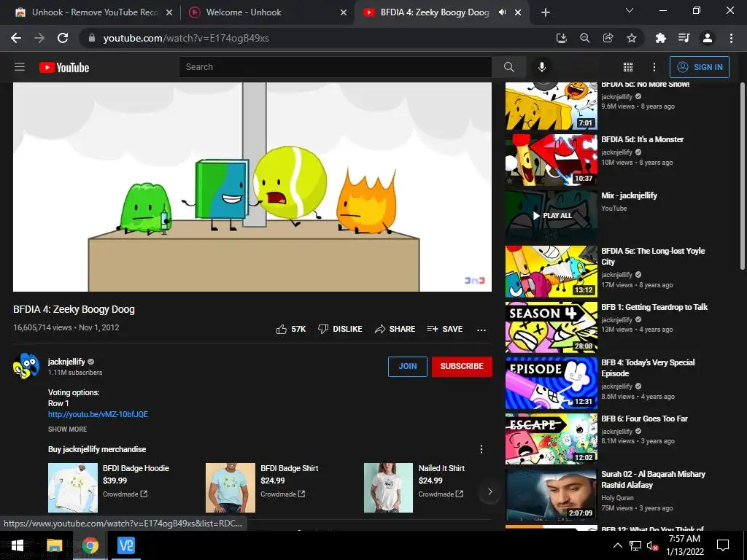Screen dimensions: 747x560
Task: Open Chrome profile icon
Action: [708, 38]
